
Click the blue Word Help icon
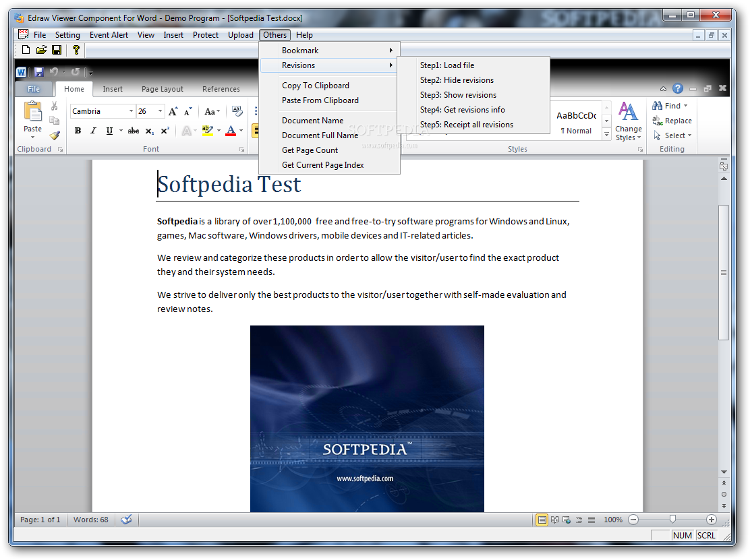click(677, 88)
